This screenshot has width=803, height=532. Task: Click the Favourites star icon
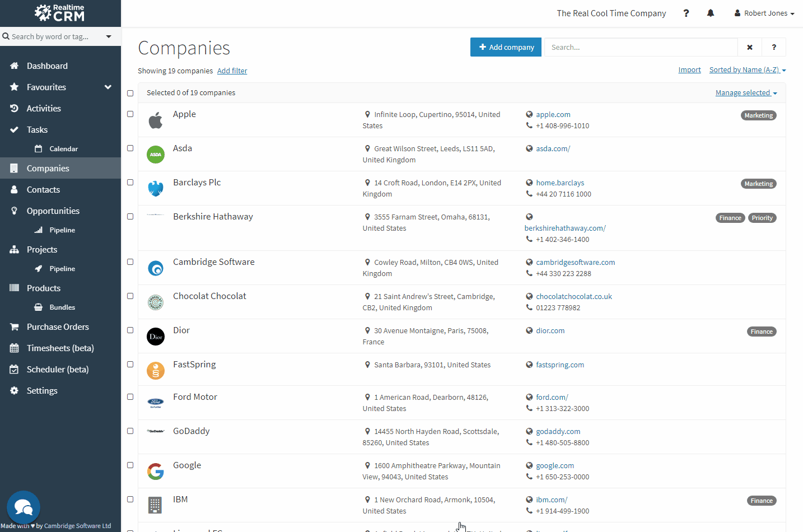point(15,87)
